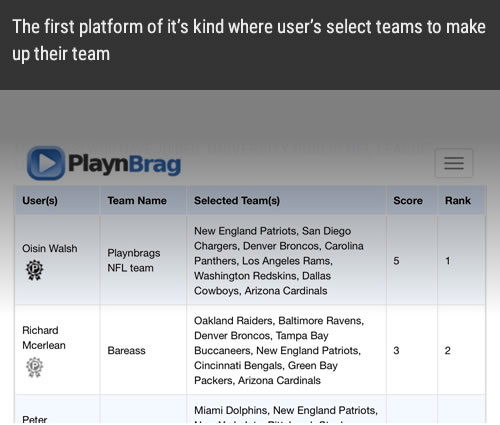Click Oisin Walsh's black badge icon
Screen dimensions: 500x425
pyautogui.click(x=34, y=270)
